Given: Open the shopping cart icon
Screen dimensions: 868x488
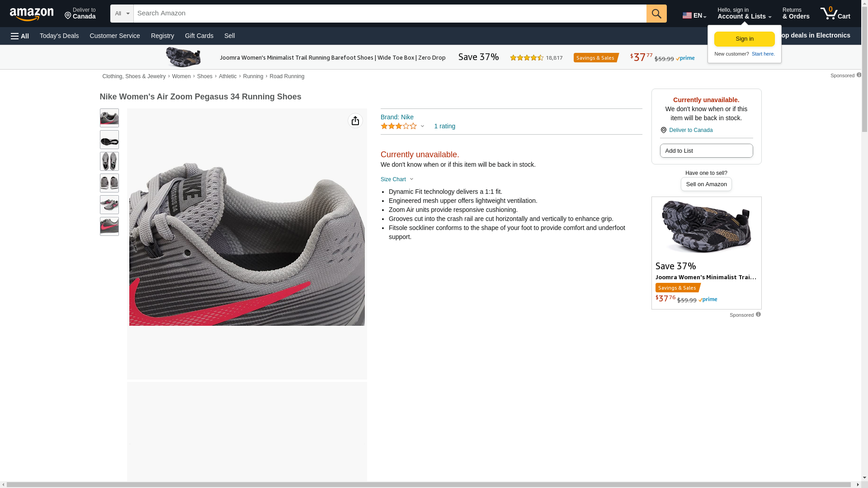Looking at the screenshot, I should pos(835,14).
